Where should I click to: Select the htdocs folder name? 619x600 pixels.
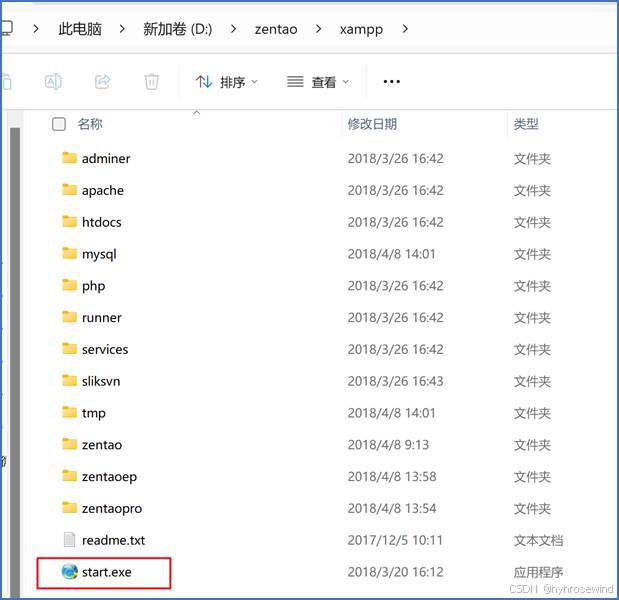[x=101, y=222]
